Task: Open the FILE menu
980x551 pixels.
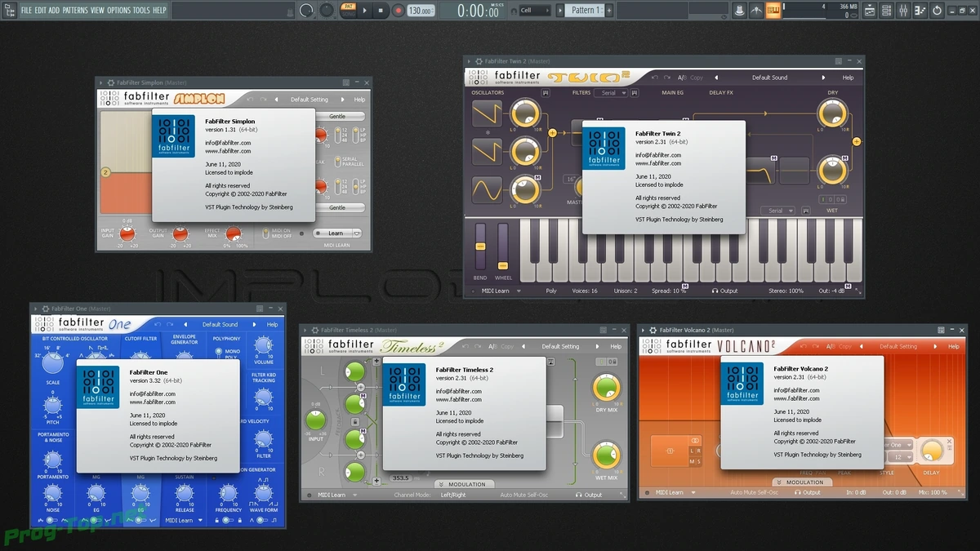Action: [x=26, y=11]
